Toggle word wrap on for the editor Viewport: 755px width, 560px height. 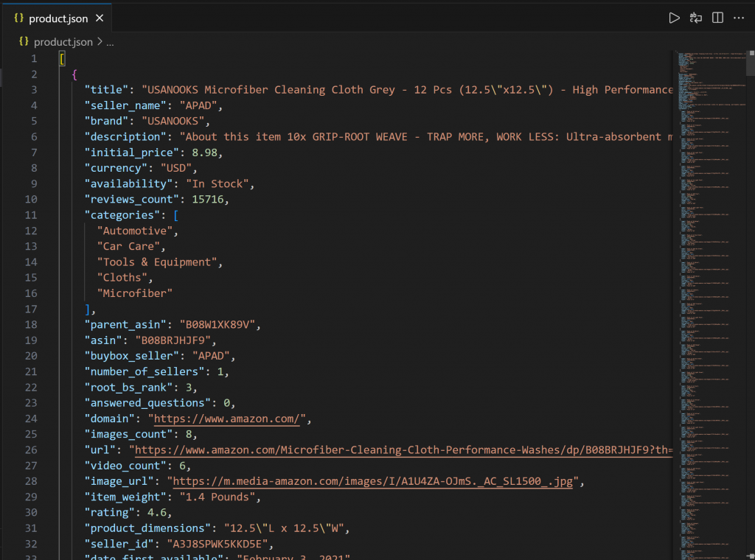click(695, 18)
